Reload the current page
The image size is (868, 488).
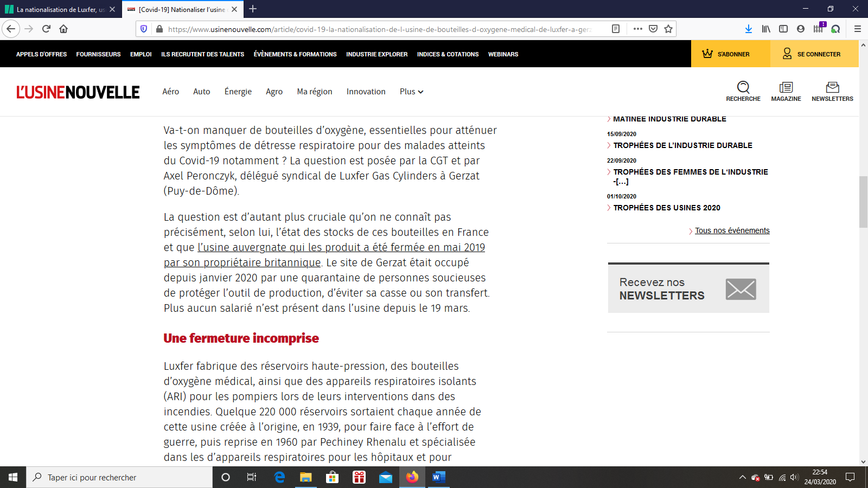coord(46,29)
